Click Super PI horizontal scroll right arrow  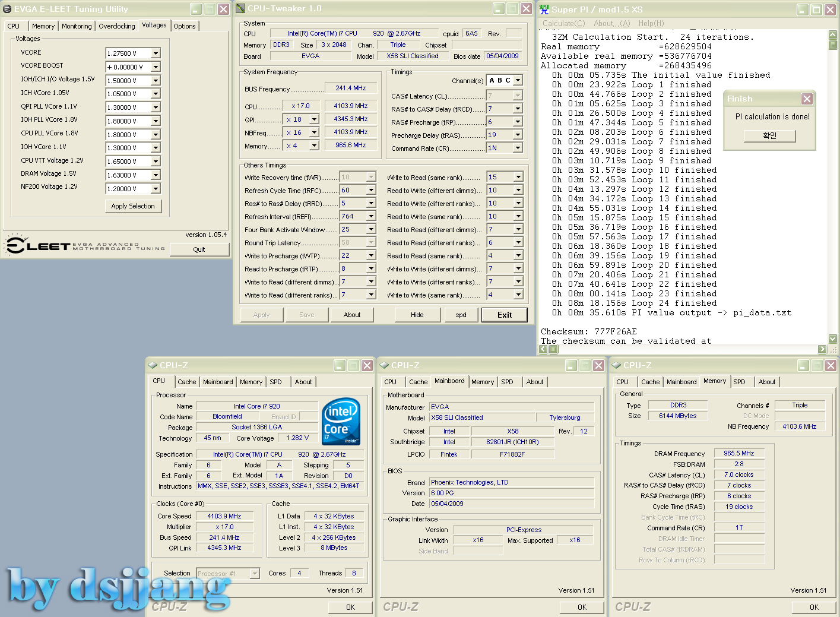pos(822,350)
